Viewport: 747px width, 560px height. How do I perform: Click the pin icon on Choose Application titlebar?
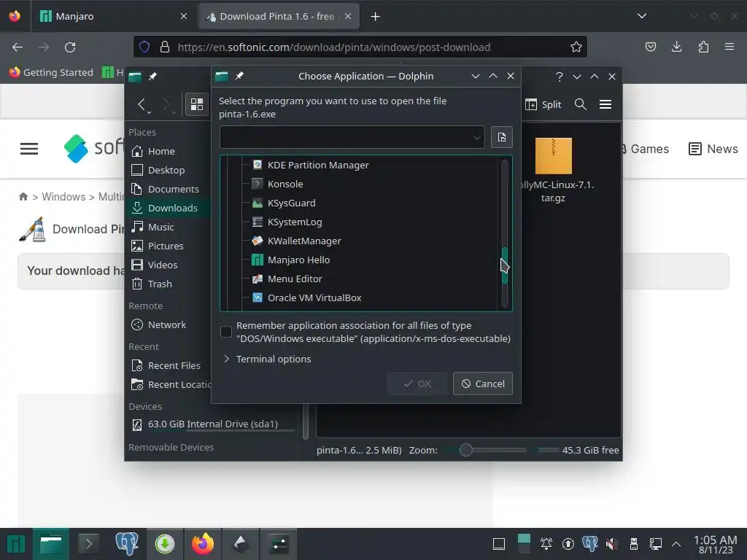[239, 76]
